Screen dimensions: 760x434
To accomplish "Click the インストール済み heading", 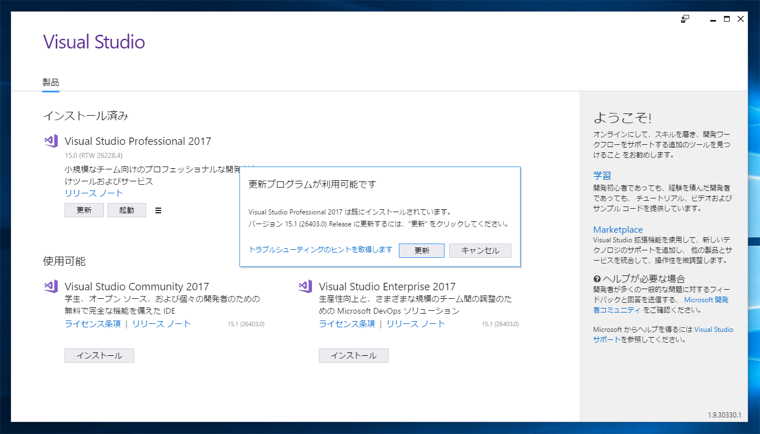I will coord(86,116).
